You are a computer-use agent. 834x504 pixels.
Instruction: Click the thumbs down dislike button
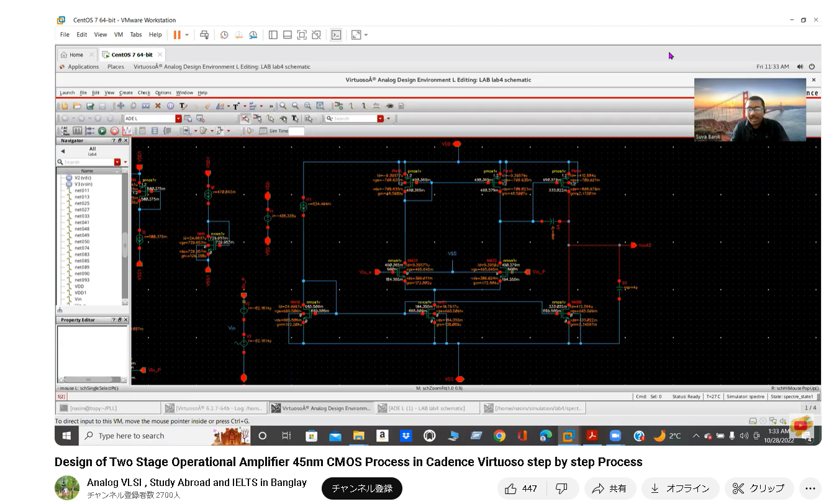[561, 488]
